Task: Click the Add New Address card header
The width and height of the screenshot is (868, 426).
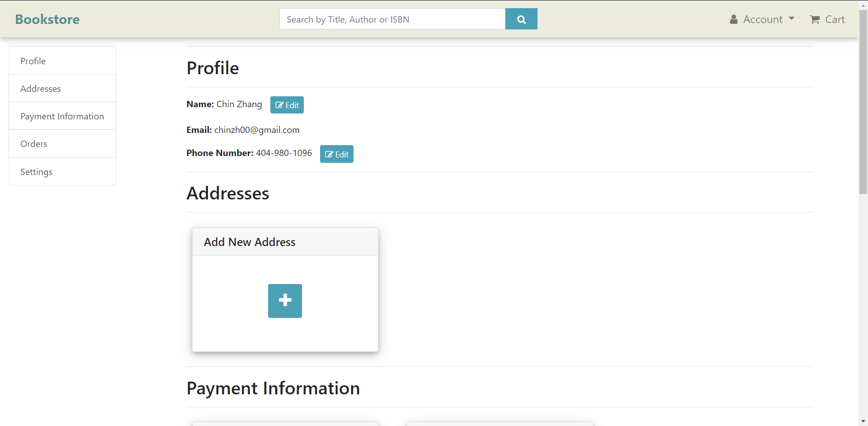Action: point(285,242)
